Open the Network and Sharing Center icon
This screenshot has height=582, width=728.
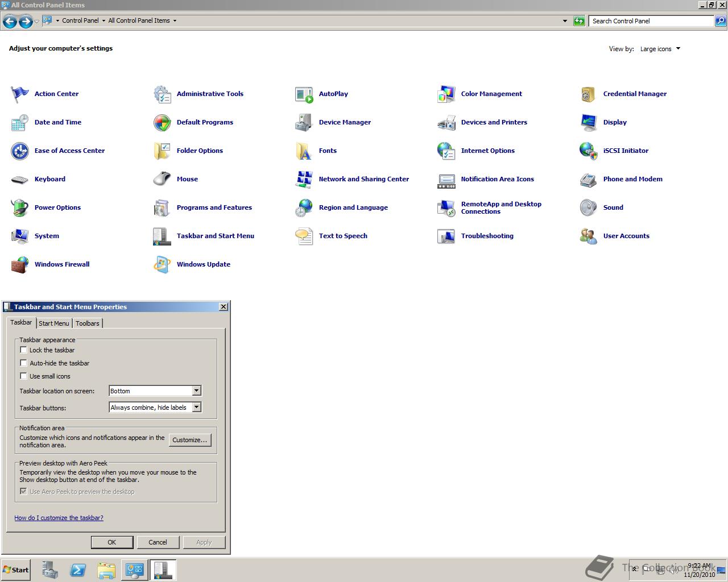pyautogui.click(x=304, y=179)
